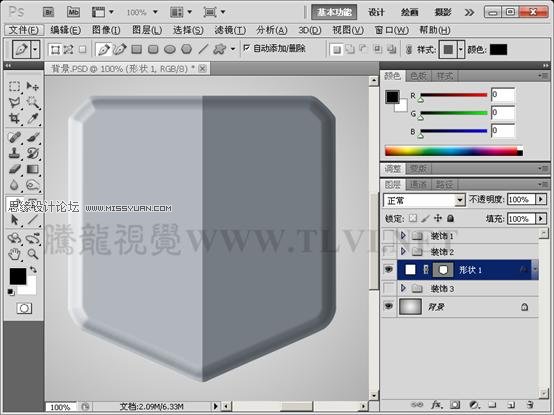Image resolution: width=554 pixels, height=415 pixels.
Task: Launch Mini Bridge from the top bar
Action: point(73,12)
